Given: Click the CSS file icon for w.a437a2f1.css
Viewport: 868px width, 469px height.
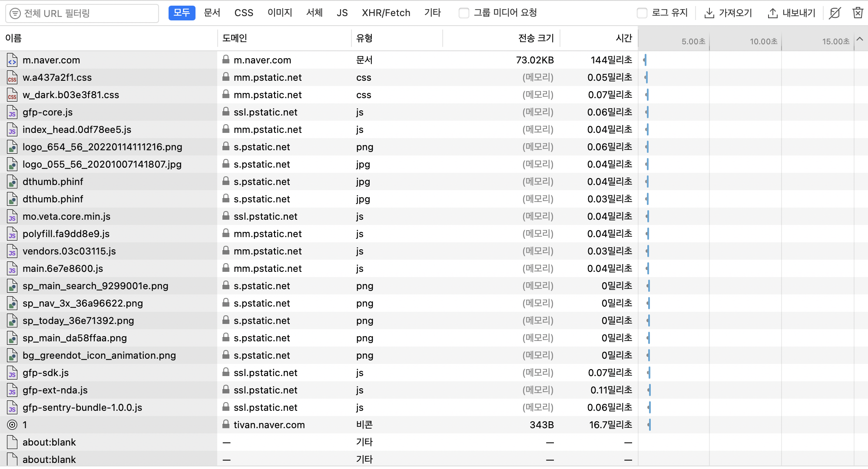Looking at the screenshot, I should tap(12, 78).
